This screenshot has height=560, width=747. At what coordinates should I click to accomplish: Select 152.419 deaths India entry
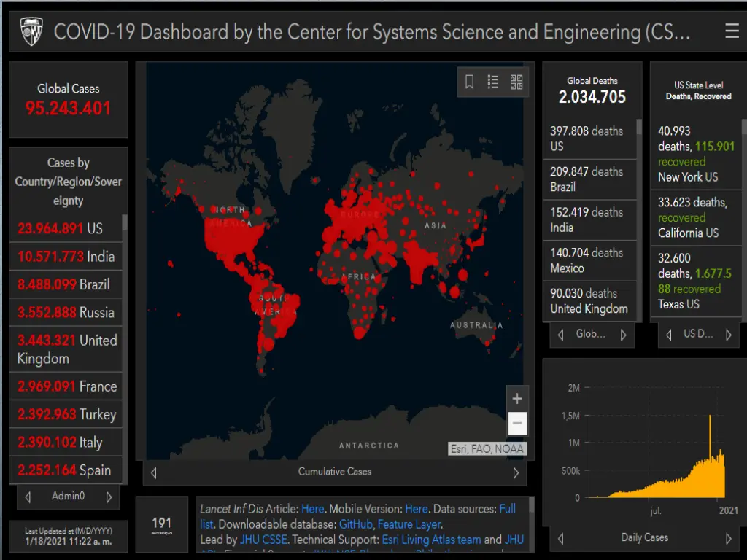click(x=589, y=219)
